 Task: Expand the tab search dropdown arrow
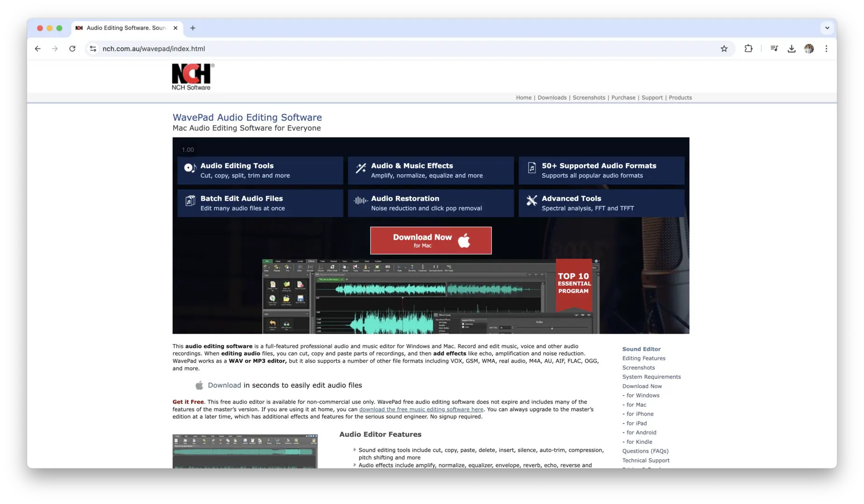pos(827,28)
